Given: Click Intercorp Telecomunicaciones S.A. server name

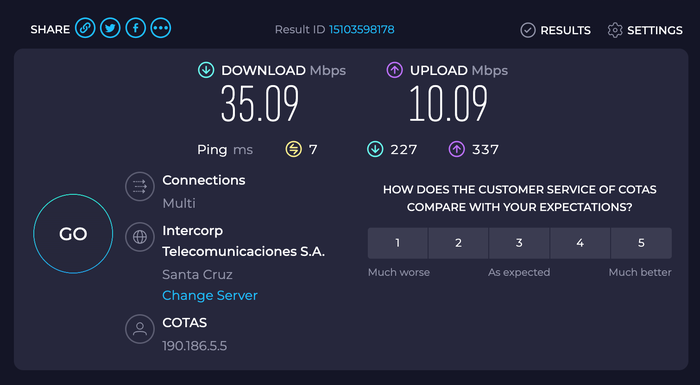Looking at the screenshot, I should coord(244,241).
